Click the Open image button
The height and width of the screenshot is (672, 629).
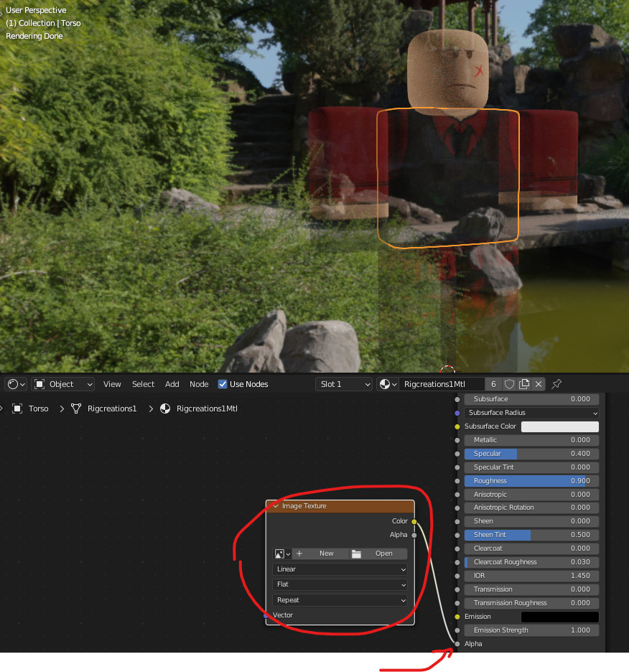pyautogui.click(x=378, y=554)
